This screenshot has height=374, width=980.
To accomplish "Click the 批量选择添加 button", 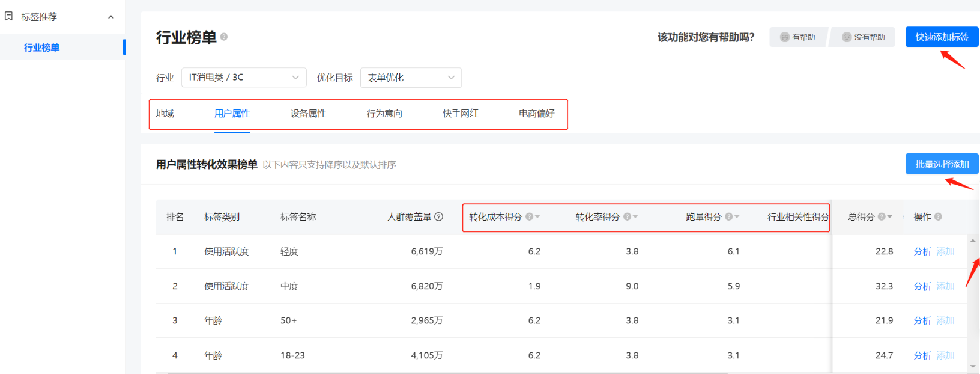I will 942,164.
